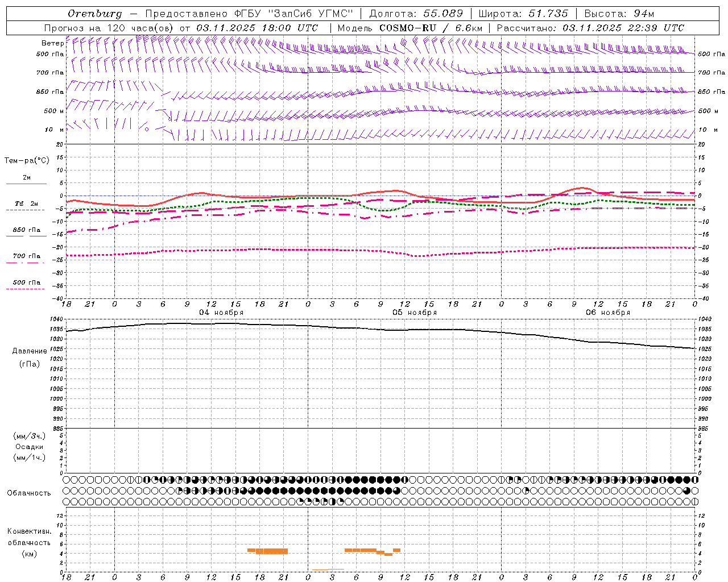Screen dimensions: 728x582
Task: Select the 05 ноября date label
Action: [415, 313]
